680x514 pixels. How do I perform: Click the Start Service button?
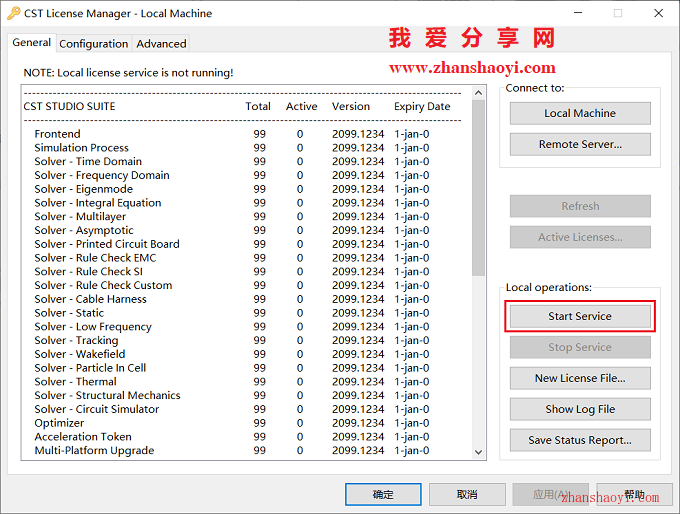[580, 316]
